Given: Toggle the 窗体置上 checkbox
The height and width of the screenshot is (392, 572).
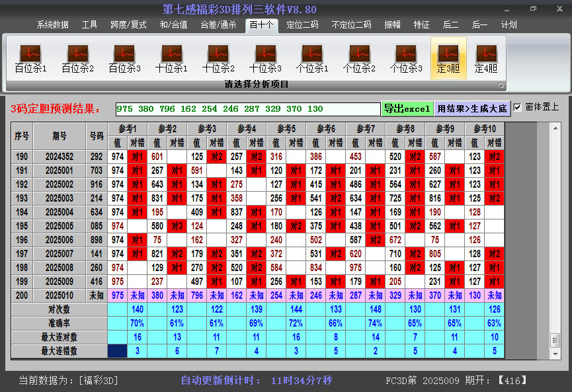Looking at the screenshot, I should [x=517, y=107].
